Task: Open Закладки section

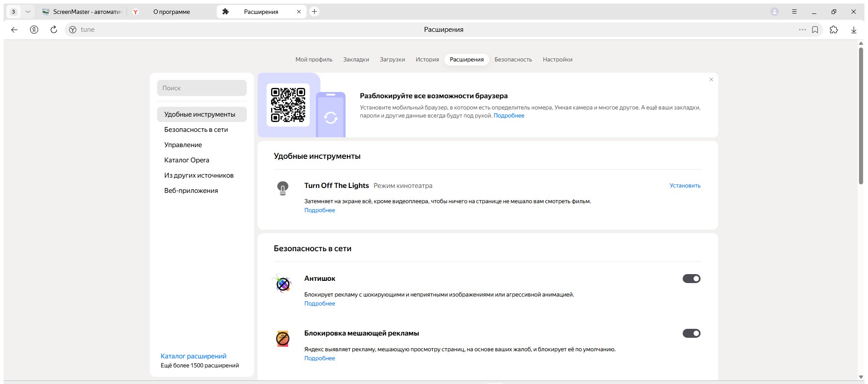Action: click(356, 60)
